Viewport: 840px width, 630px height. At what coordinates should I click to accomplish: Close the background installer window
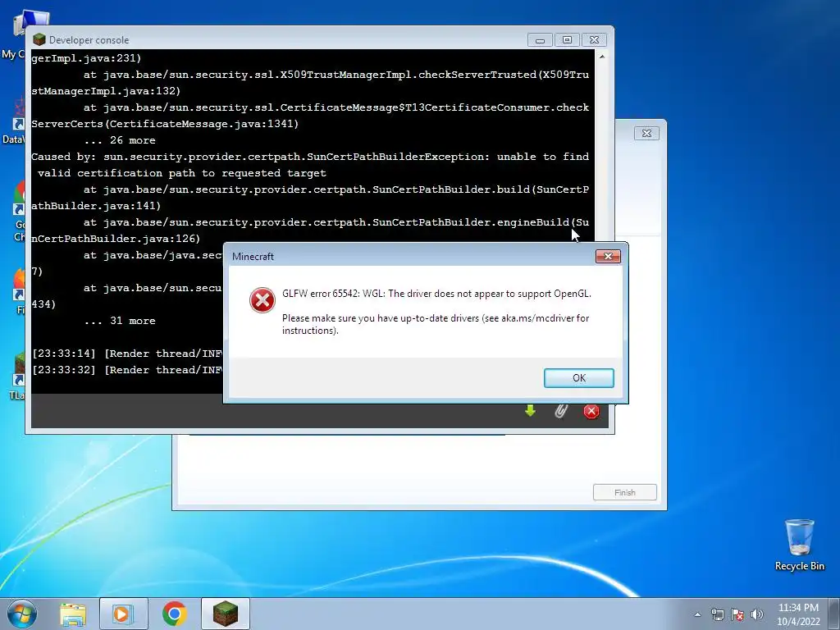646,134
